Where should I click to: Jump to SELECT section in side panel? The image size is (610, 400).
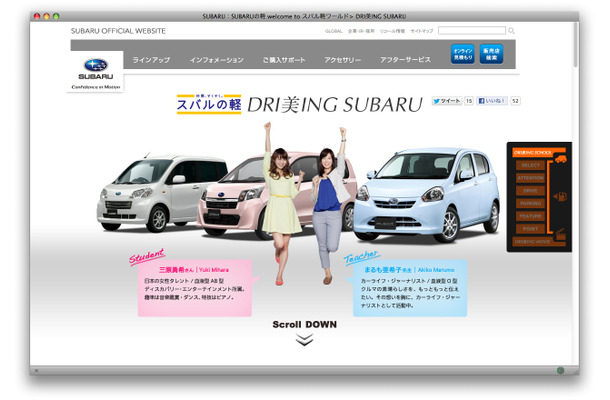coord(530,165)
